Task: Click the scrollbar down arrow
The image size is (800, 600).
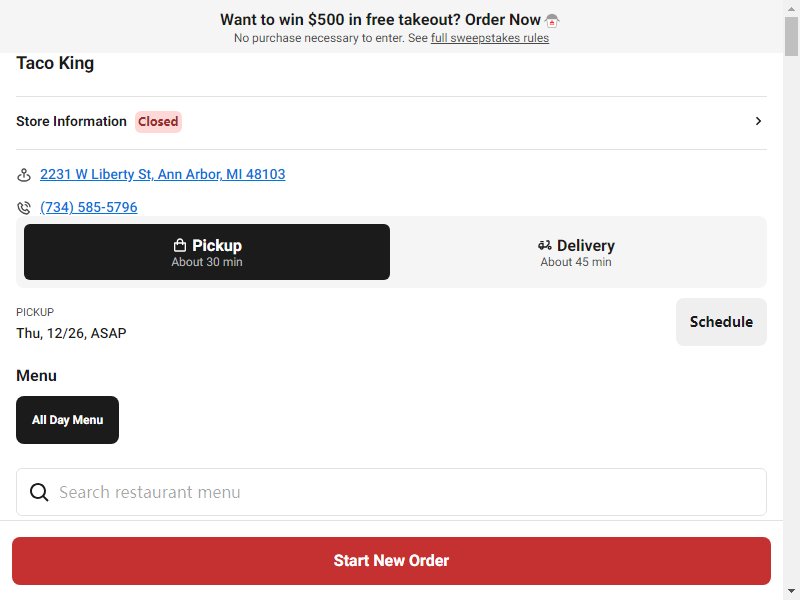Action: [x=791, y=592]
